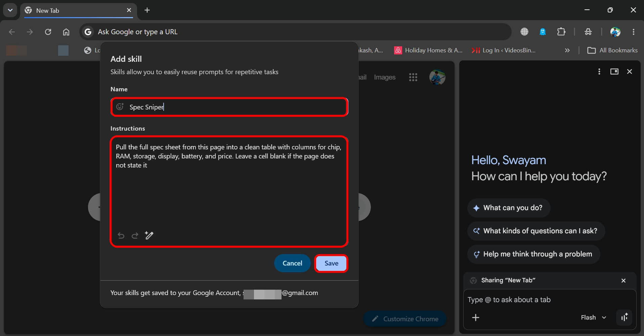Click the blue ghost extension icon
Viewport: 644px width, 336px height.
[543, 32]
